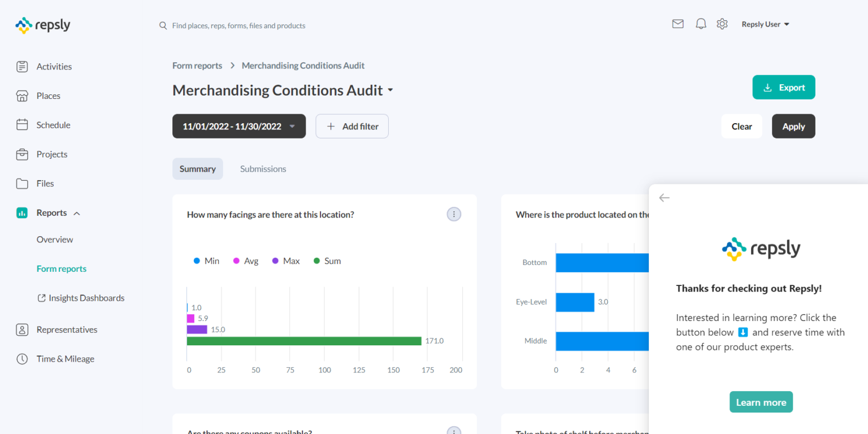This screenshot has width=868, height=434.
Task: Toggle the Min series in the legend
Action: click(206, 261)
